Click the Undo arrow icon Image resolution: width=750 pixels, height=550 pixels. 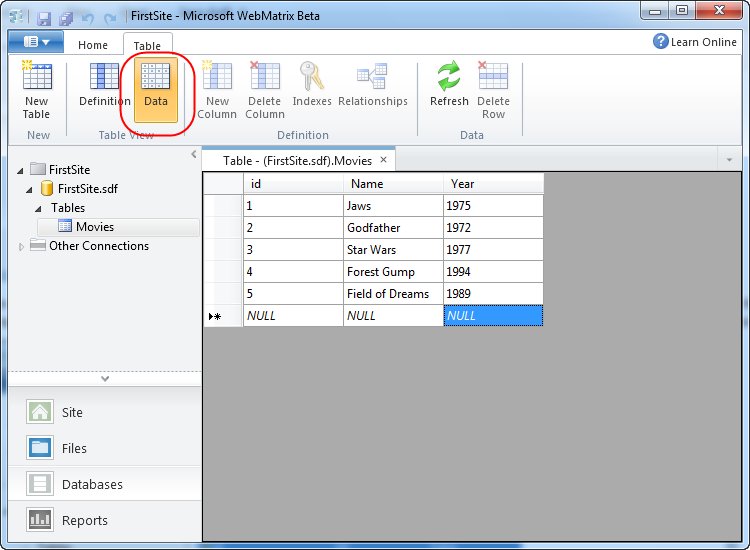click(88, 18)
